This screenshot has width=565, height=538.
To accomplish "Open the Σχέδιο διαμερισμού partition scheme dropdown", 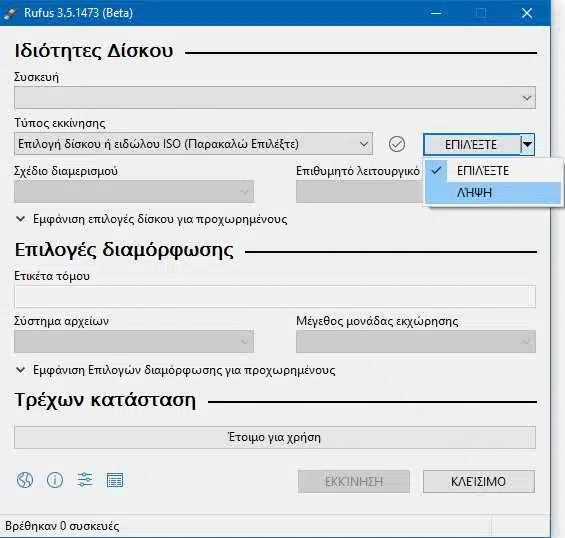I will tap(134, 191).
